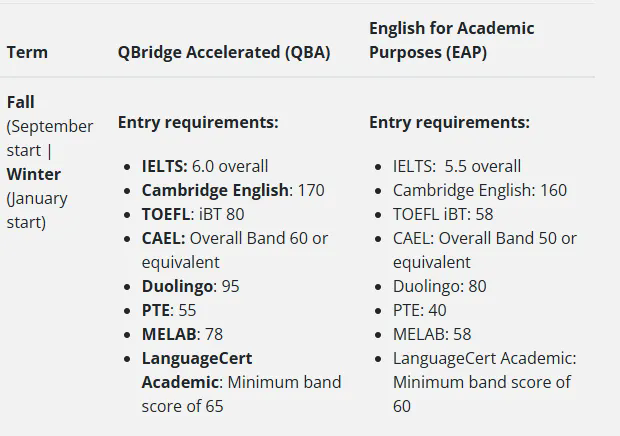Click the Duolingo 80 requirement
620x436 pixels.
point(439,286)
